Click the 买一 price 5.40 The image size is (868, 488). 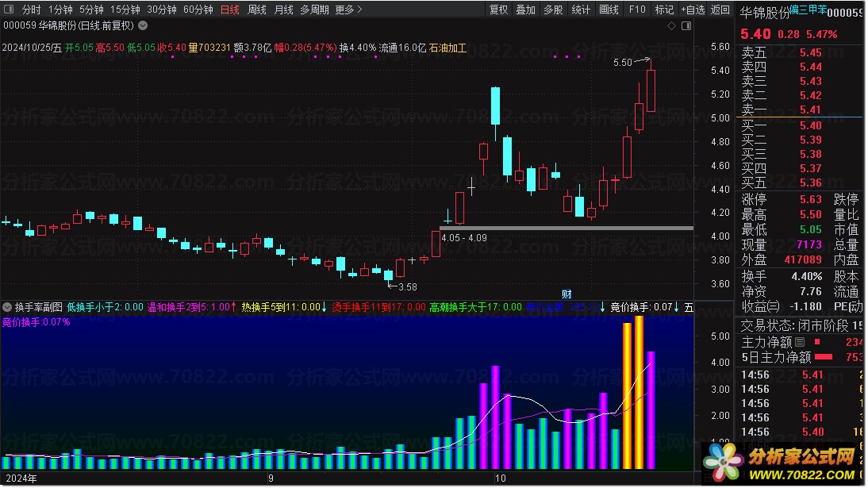click(x=810, y=125)
